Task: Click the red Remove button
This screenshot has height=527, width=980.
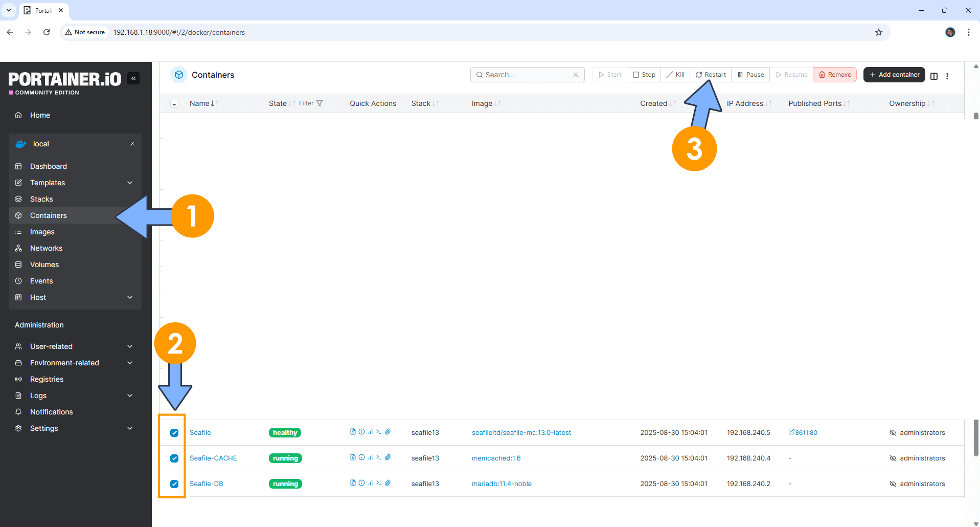Action: click(x=835, y=75)
